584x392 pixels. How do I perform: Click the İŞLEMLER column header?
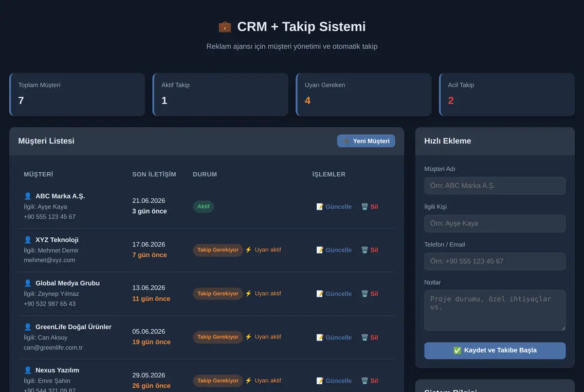[x=329, y=174]
